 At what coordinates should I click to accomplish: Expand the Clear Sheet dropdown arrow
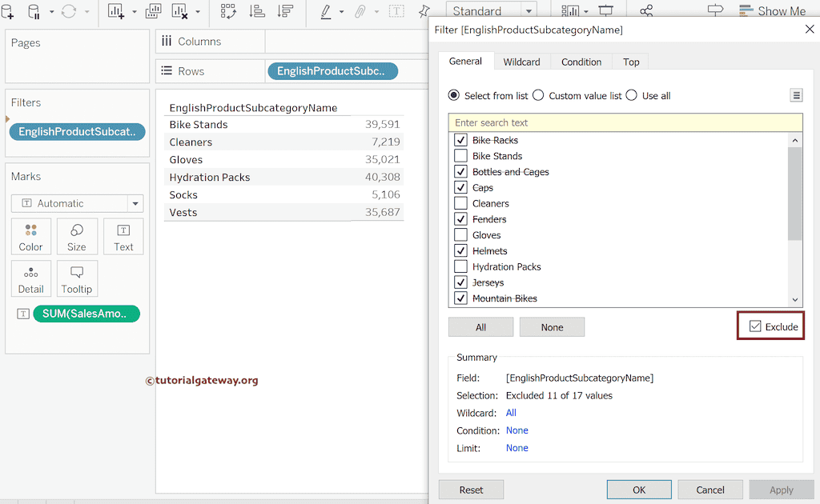tap(198, 11)
